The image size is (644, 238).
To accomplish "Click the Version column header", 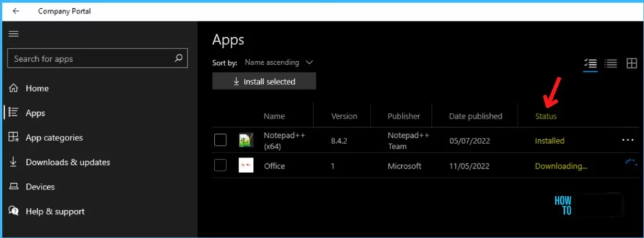I will [x=344, y=116].
